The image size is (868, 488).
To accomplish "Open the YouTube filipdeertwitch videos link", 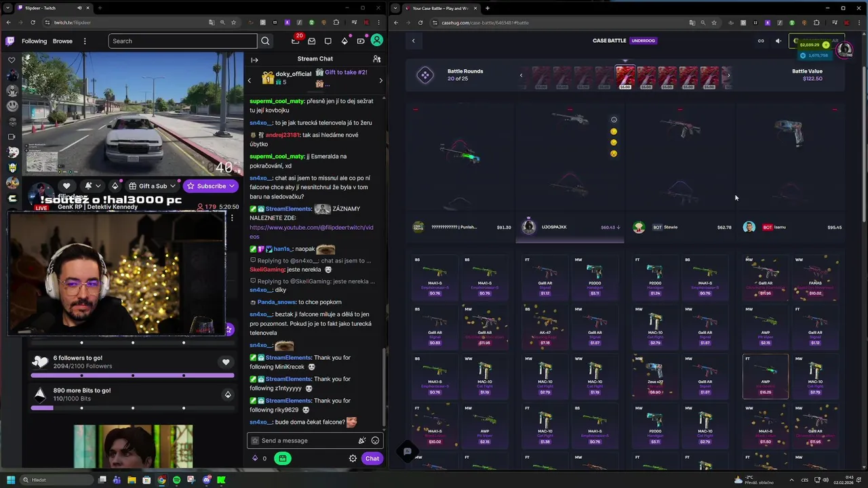I will [x=311, y=232].
